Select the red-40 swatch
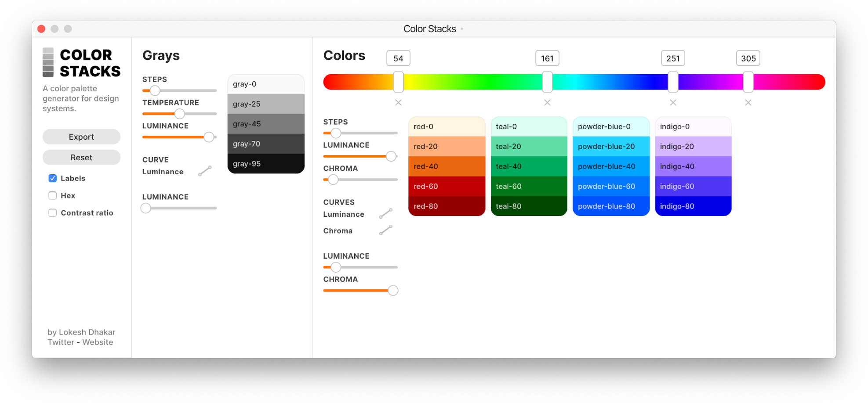The image size is (868, 403). point(447,166)
